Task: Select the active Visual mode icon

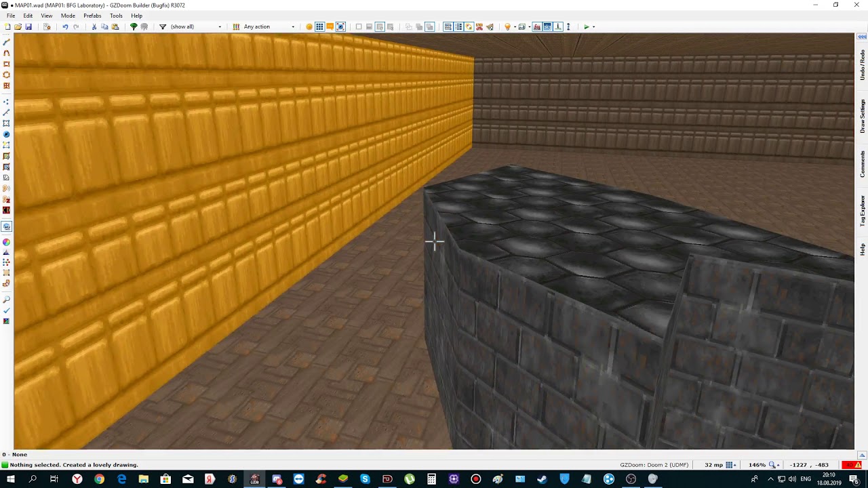Action: pos(7,226)
